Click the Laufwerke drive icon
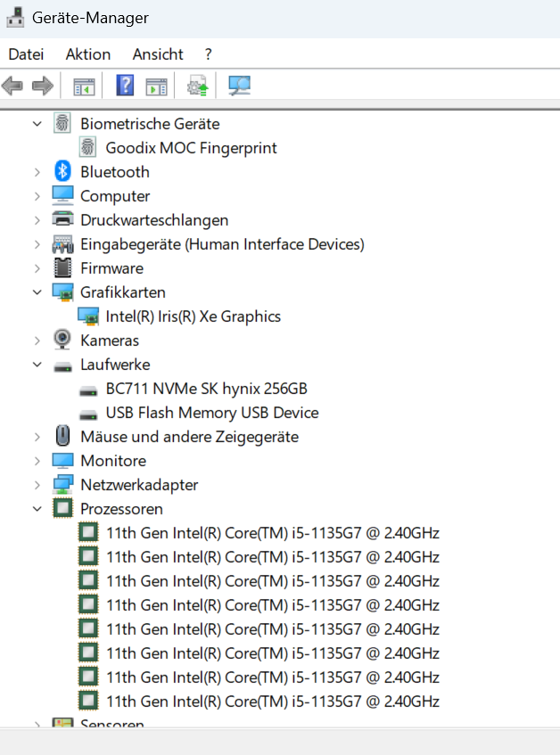The width and height of the screenshot is (560, 755). pyautogui.click(x=62, y=368)
